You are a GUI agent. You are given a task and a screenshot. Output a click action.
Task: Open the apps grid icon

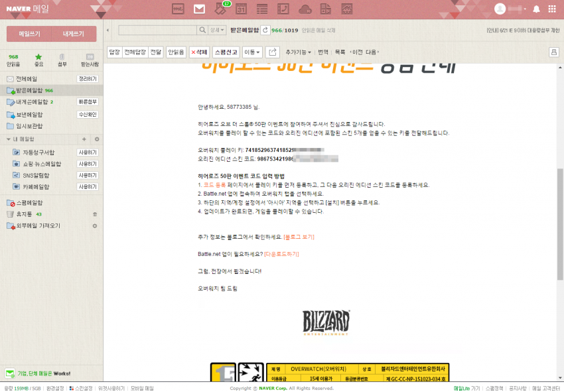tap(553, 9)
